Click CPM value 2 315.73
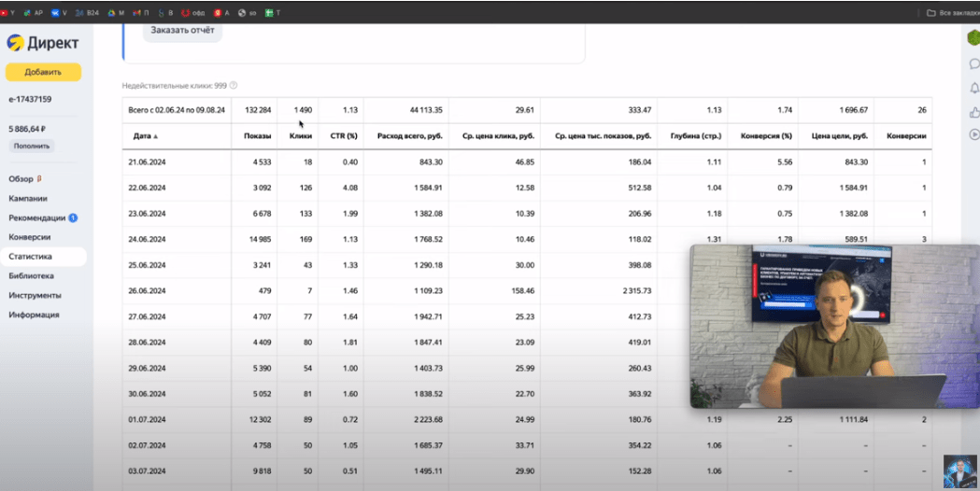 637,291
